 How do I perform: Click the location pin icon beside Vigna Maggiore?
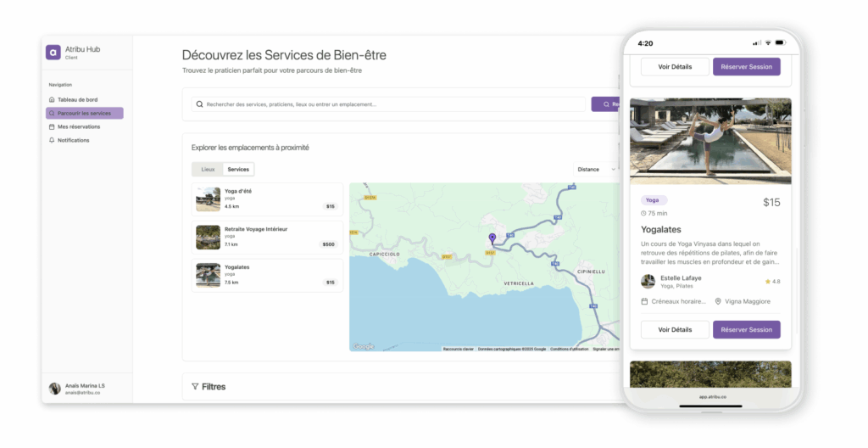pyautogui.click(x=718, y=301)
